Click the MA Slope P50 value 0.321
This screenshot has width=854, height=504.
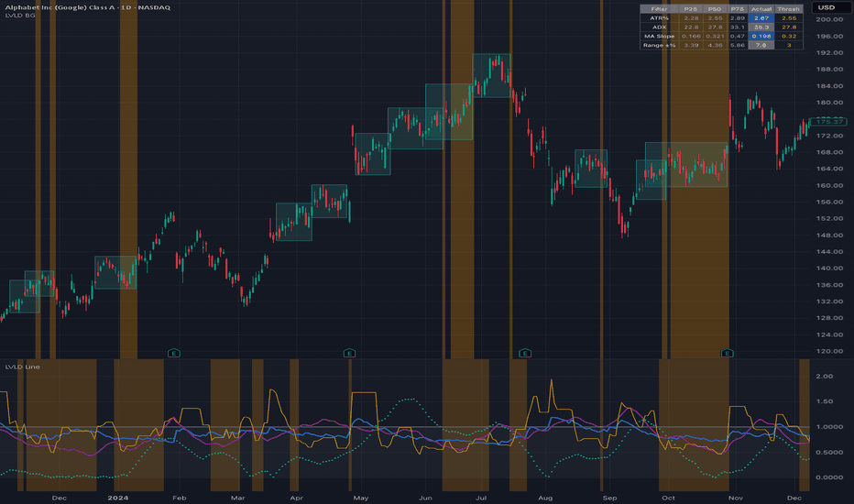click(715, 36)
